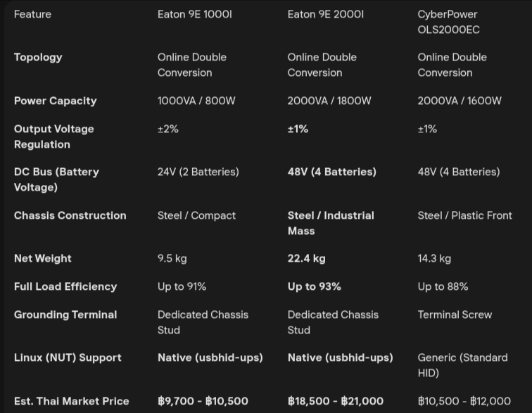Select the Steel / Plastic Front cell
Image resolution: width=532 pixels, height=413 pixels.
464,215
